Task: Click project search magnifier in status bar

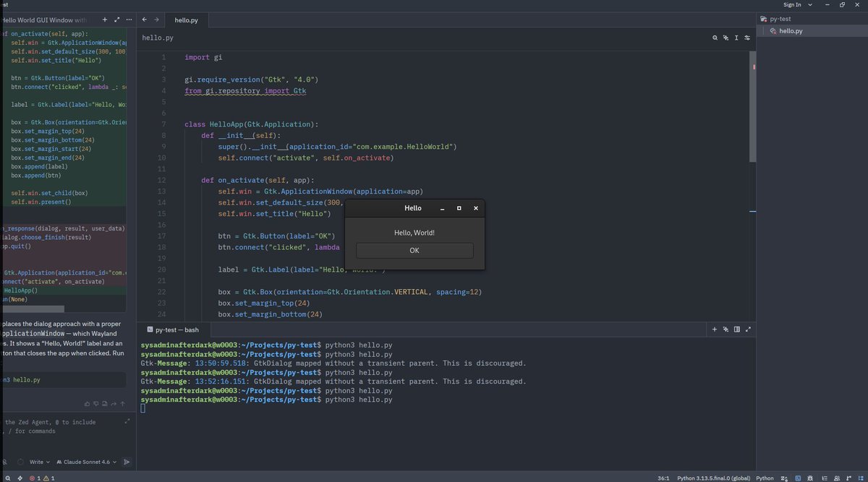Action: (7, 478)
